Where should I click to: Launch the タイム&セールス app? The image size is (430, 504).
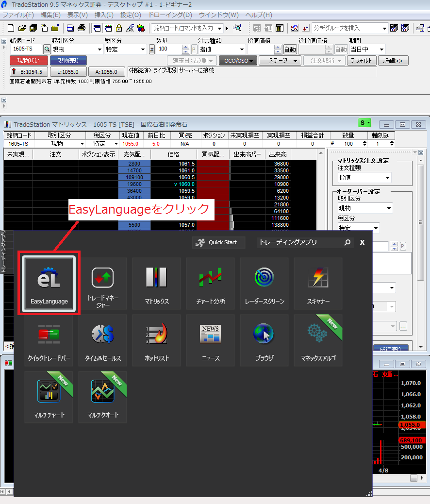(103, 340)
